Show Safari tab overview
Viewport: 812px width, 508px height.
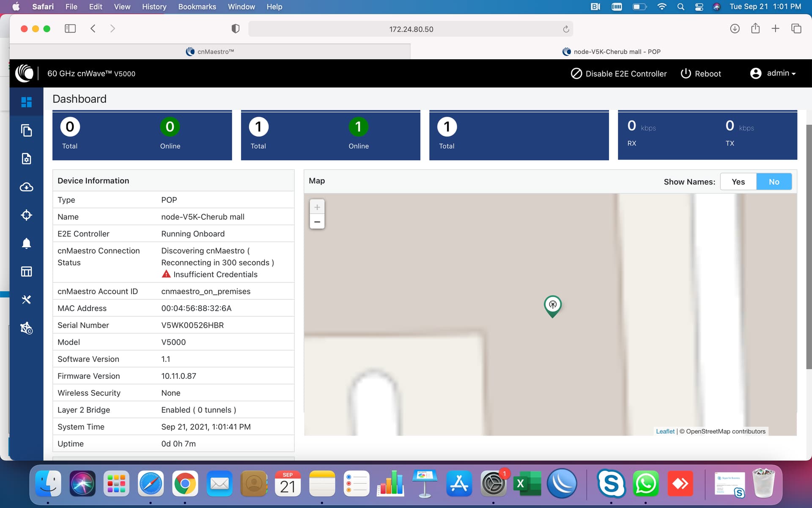coord(796,29)
